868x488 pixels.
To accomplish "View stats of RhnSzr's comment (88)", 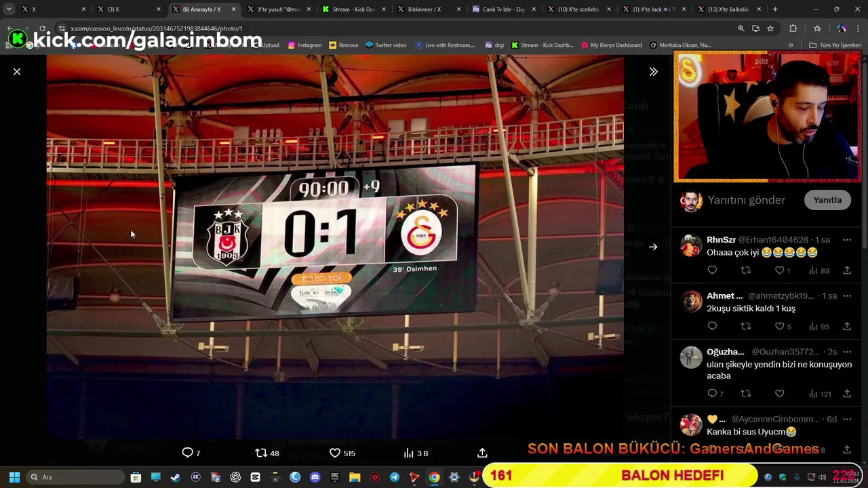I will click(819, 270).
